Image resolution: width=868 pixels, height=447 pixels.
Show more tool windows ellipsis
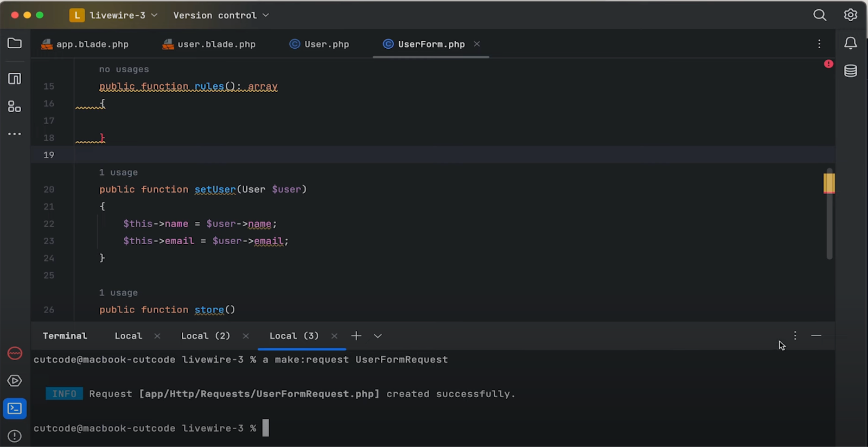click(x=15, y=133)
